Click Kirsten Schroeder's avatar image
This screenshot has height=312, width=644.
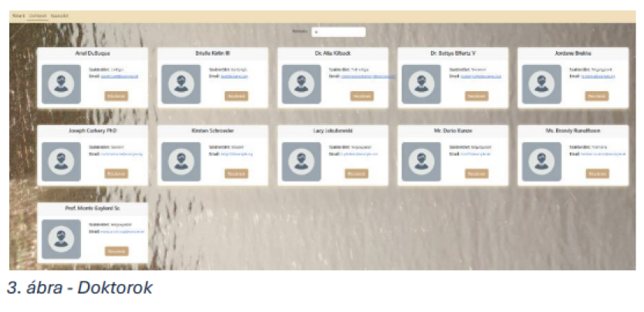pos(181,161)
